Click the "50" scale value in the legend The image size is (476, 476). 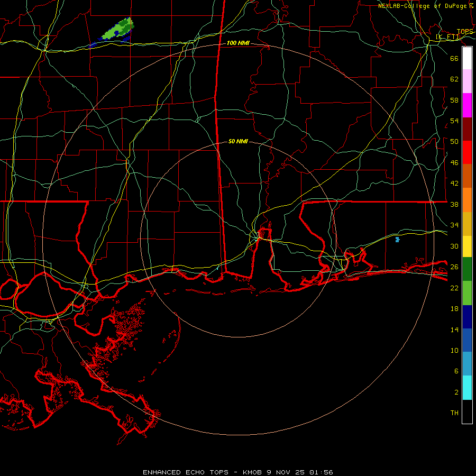[x=454, y=141]
